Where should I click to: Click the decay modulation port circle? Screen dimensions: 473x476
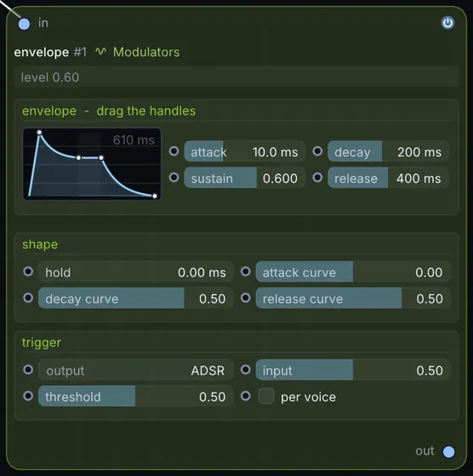click(x=317, y=151)
